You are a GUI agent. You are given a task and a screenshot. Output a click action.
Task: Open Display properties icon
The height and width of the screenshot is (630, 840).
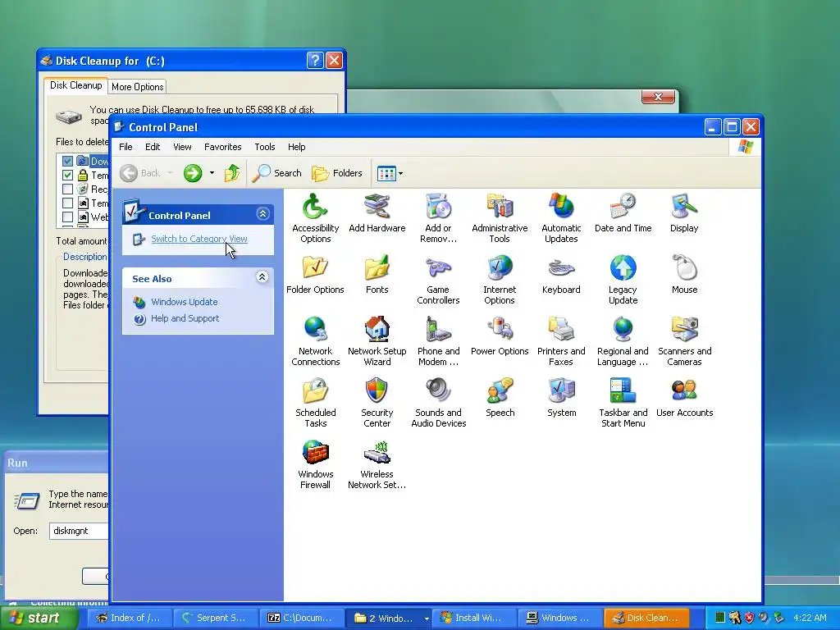coord(684,213)
